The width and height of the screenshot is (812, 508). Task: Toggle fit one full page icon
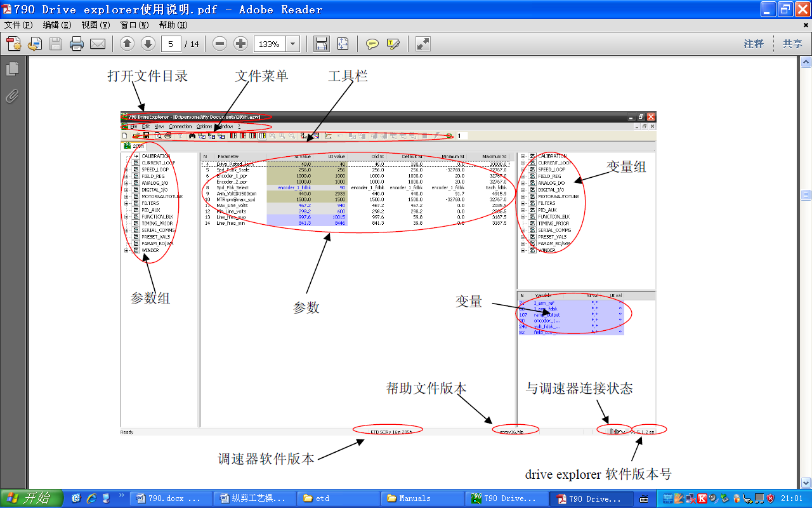(343, 44)
